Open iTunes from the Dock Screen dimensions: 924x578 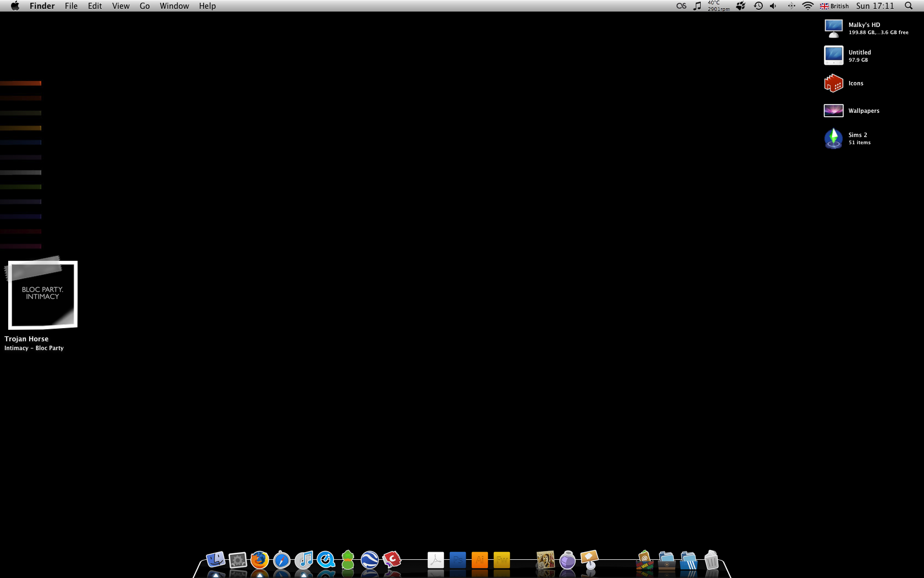tap(304, 560)
